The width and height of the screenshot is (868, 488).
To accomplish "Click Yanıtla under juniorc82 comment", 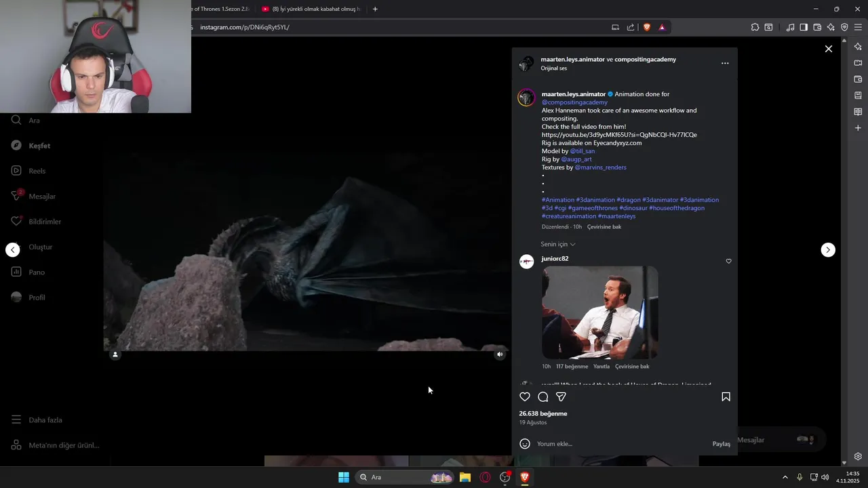I will point(601,367).
